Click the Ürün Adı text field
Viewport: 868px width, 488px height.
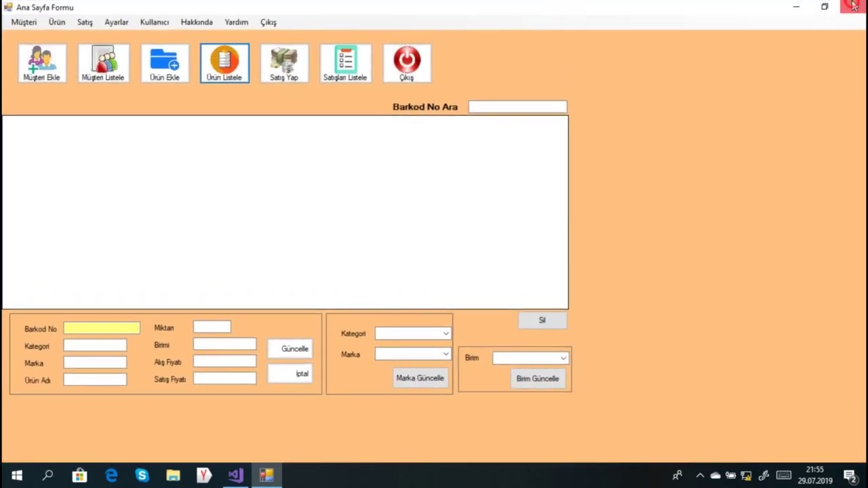pyautogui.click(x=95, y=380)
